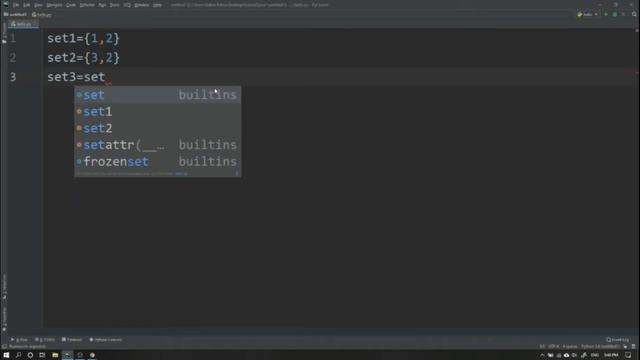Open Search Everywhere magnifier icon
The width and height of the screenshot is (640, 360).
point(634,14)
